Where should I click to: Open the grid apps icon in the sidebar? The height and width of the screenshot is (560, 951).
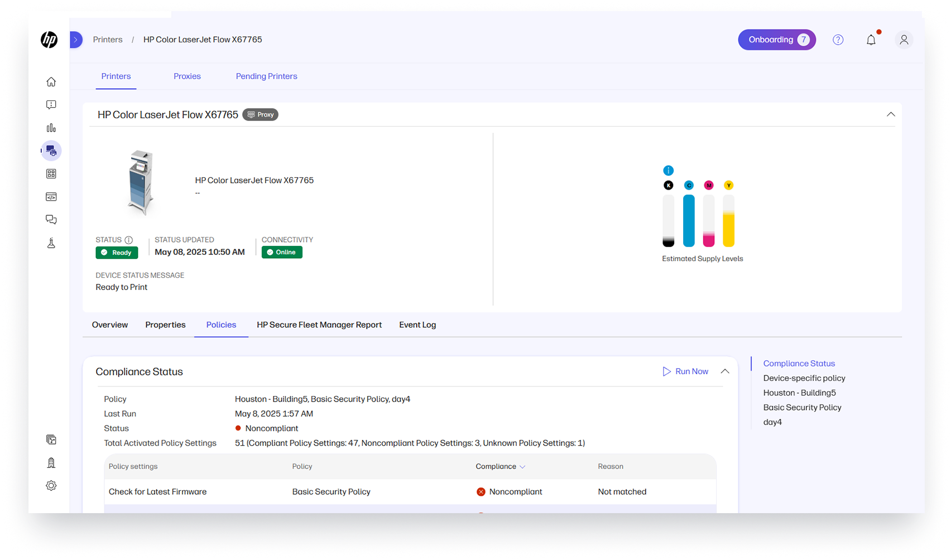click(51, 174)
